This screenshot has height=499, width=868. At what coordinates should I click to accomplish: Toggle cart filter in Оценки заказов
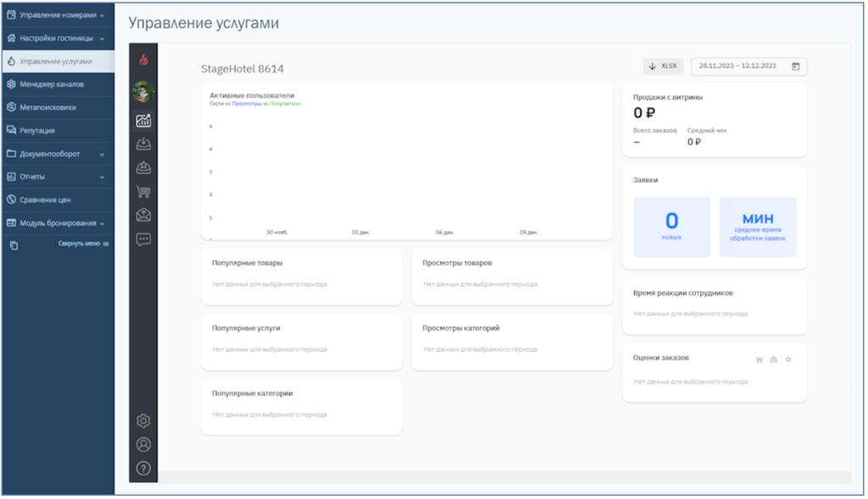(759, 360)
